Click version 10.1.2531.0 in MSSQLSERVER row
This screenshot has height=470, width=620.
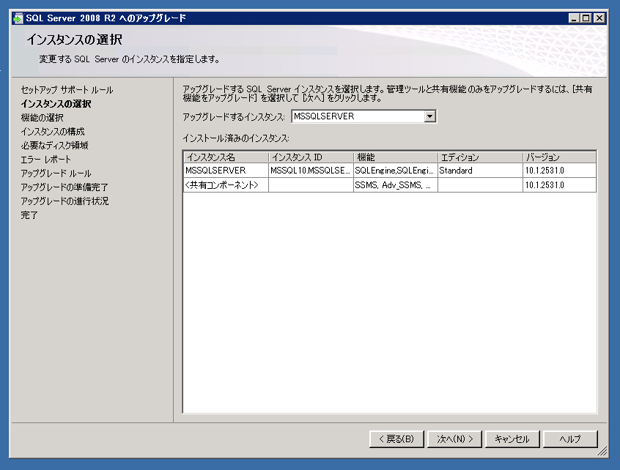[x=560, y=170]
